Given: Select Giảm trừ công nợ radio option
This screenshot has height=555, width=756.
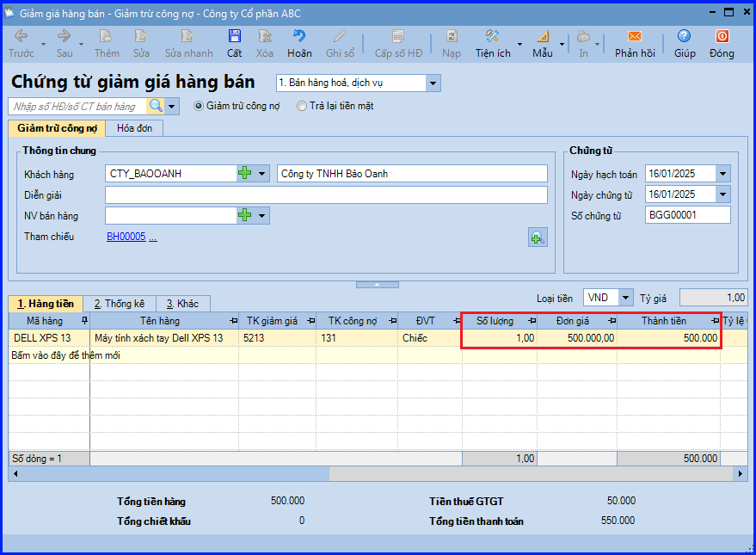Looking at the screenshot, I should [198, 106].
